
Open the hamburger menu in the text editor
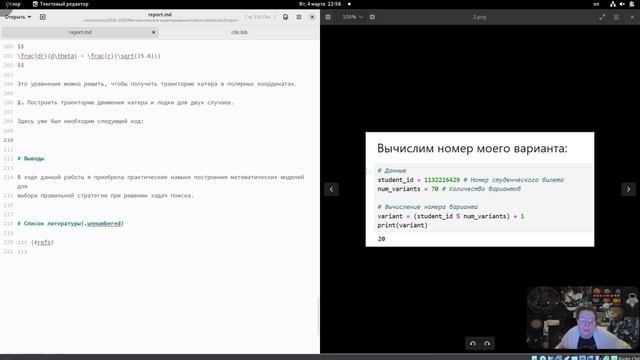(x=299, y=17)
